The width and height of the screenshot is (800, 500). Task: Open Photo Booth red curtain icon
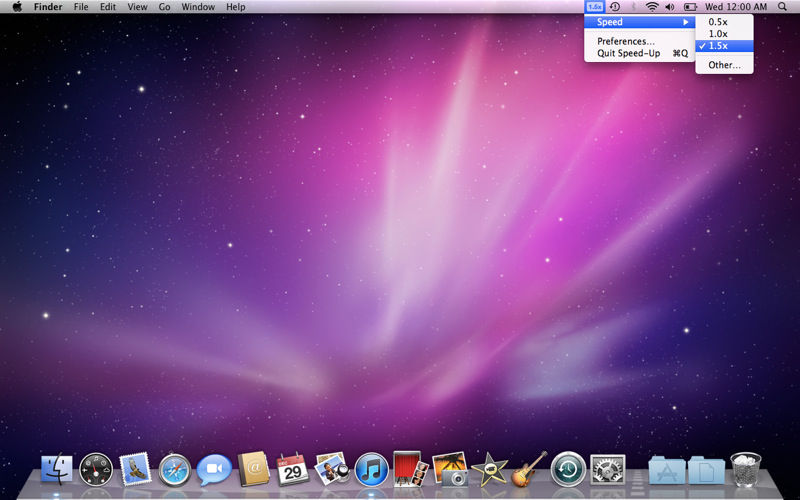coord(410,468)
